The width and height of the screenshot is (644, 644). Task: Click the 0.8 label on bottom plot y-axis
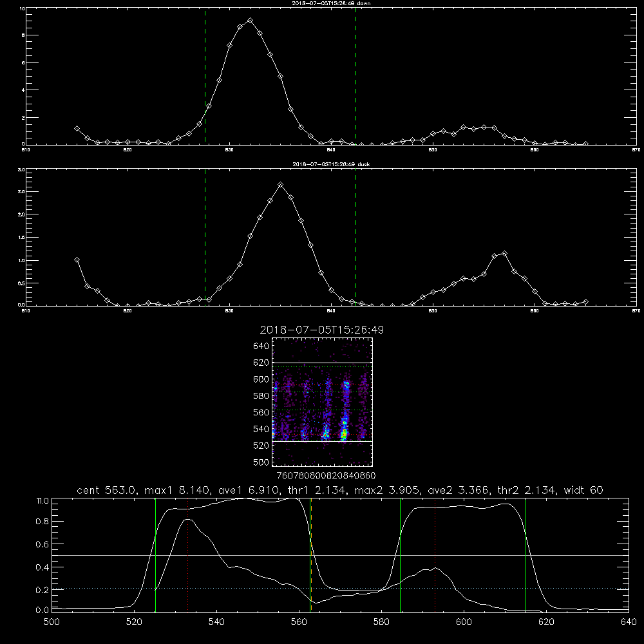pyautogui.click(x=43, y=522)
